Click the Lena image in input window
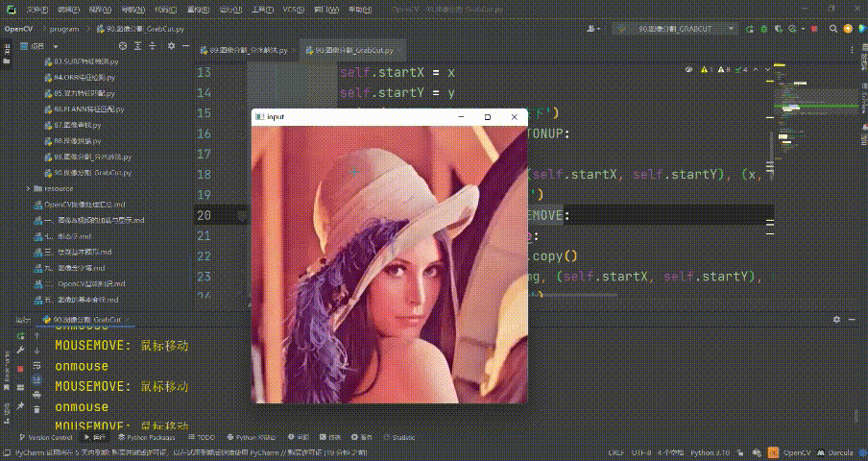Screen dimensions: 868x461 389,264
